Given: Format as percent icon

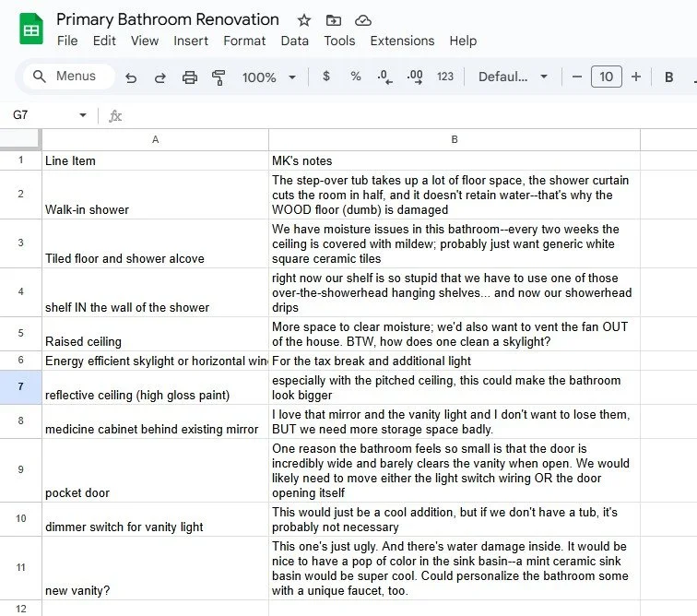Looking at the screenshot, I should 356,77.
